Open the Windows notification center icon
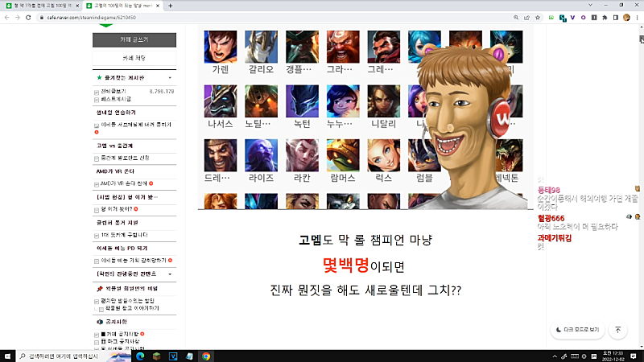The width and height of the screenshot is (644, 362). point(634,356)
